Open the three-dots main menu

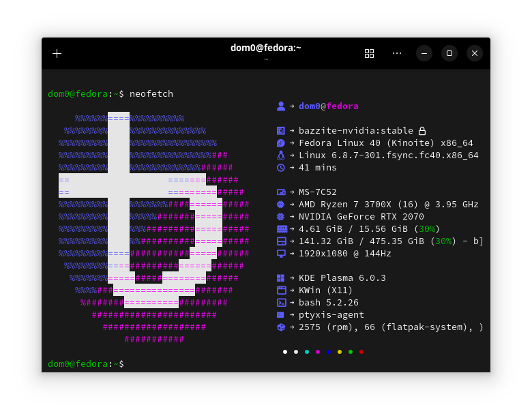397,53
